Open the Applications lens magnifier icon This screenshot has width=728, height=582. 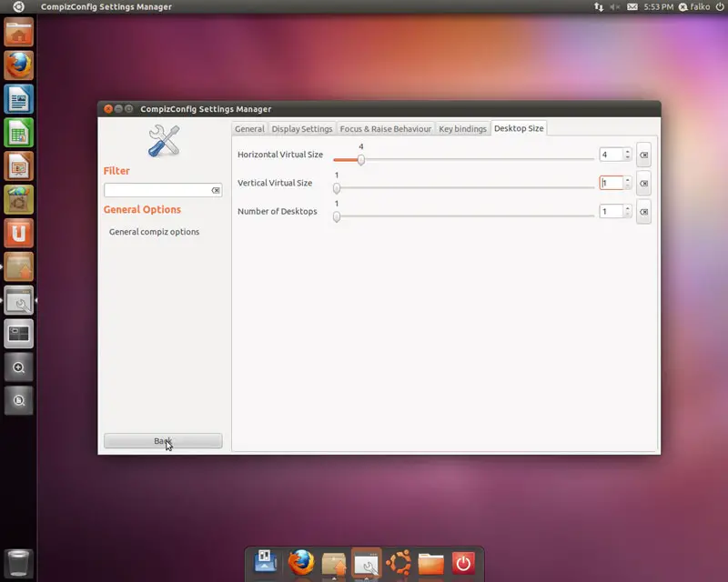point(18,367)
